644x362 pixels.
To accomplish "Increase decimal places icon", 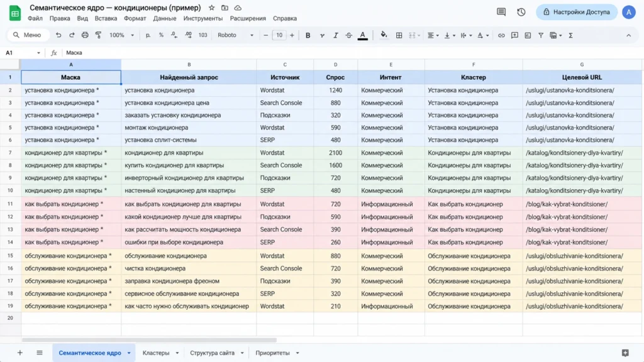I will coord(188,35).
